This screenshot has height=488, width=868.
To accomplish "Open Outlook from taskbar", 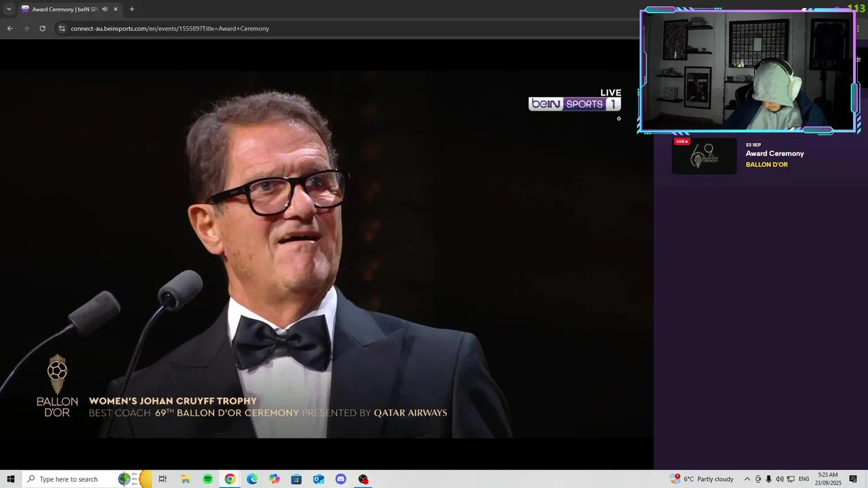I will [x=319, y=479].
